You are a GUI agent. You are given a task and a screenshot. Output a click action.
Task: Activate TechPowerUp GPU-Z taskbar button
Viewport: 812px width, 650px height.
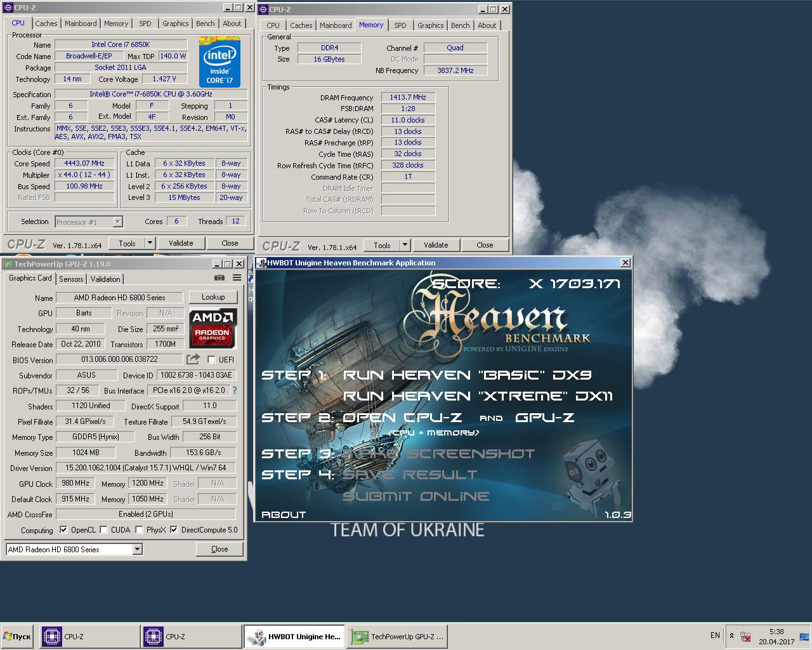397,636
